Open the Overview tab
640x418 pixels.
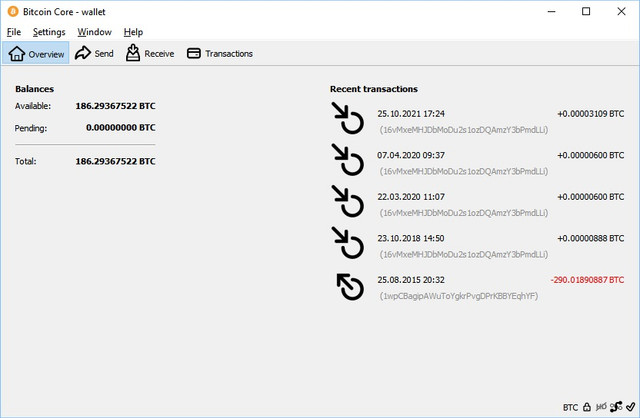(36, 53)
